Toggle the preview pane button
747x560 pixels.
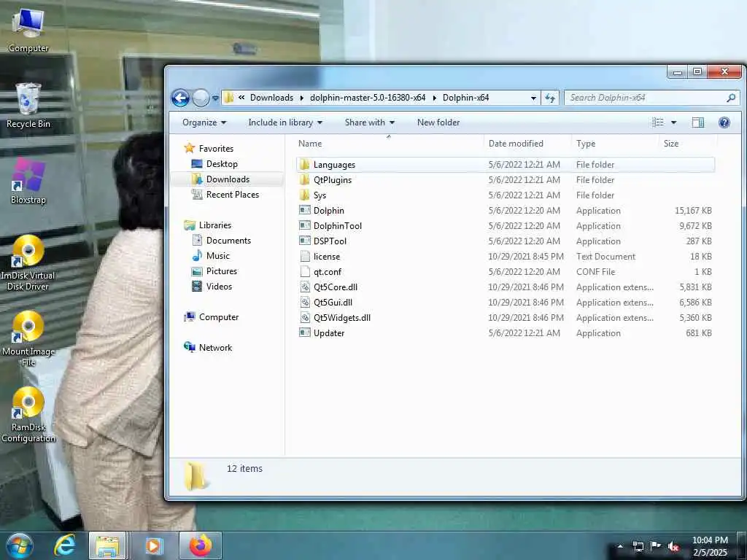698,122
